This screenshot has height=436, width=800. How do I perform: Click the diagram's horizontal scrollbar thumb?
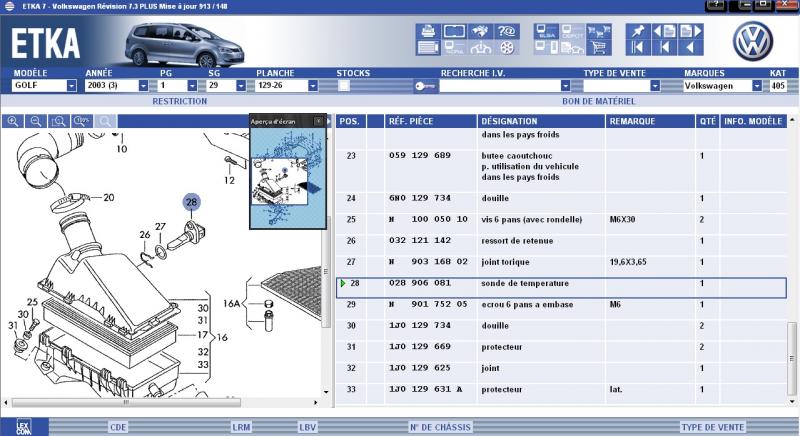pos(126,402)
